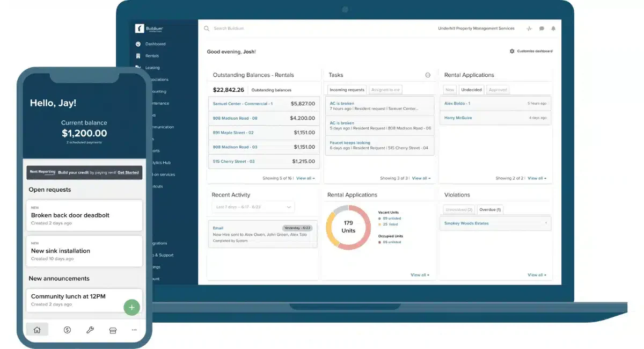Open Samuel Center - Commercial - 1 balance
Image resolution: width=644 pixels, height=349 pixels.
pos(264,104)
